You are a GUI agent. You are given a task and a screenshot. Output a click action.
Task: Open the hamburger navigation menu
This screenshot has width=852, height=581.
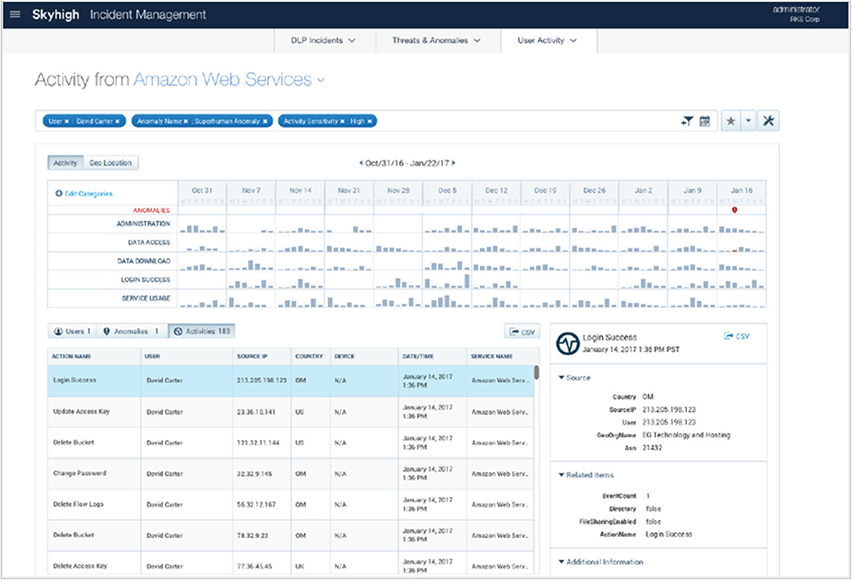(x=15, y=14)
